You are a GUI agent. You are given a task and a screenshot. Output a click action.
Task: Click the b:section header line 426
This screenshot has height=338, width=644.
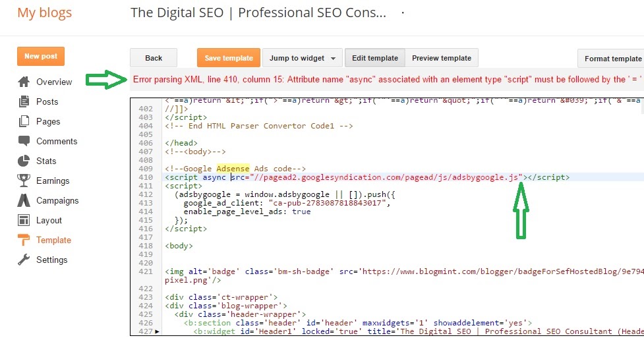coord(358,324)
